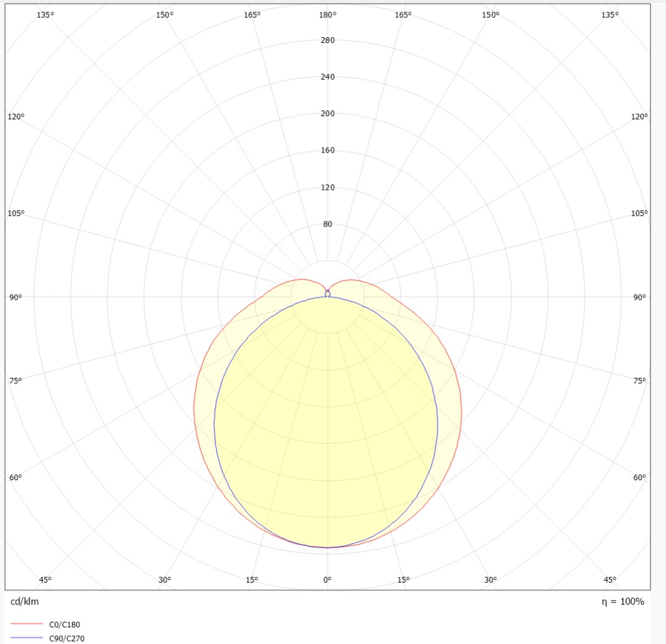Click the C0/C180 legend label
666x644 pixels.
(64, 624)
